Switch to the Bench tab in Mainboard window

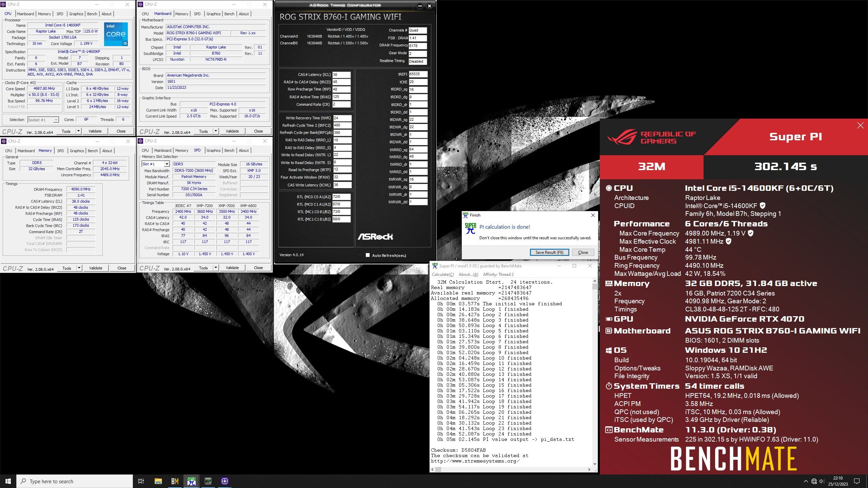click(229, 14)
